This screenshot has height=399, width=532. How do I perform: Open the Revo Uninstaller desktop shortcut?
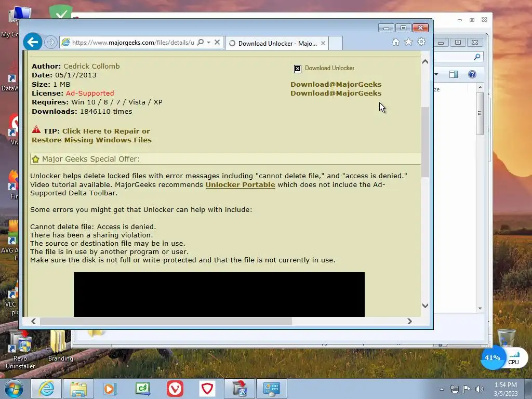click(20, 350)
